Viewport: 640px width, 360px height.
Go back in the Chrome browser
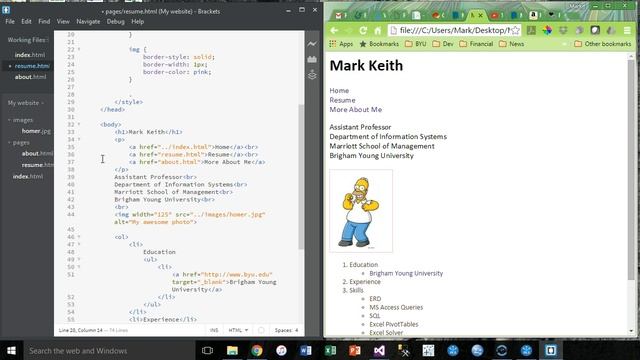tap(334, 30)
